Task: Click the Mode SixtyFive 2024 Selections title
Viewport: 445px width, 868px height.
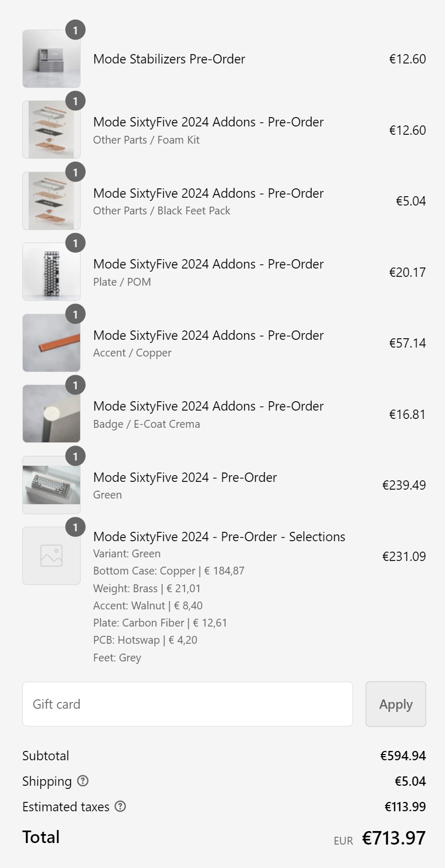Action: (x=219, y=537)
